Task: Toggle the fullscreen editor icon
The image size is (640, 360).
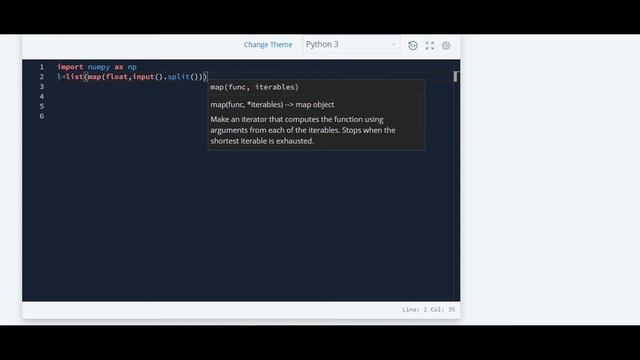Action: click(429, 45)
